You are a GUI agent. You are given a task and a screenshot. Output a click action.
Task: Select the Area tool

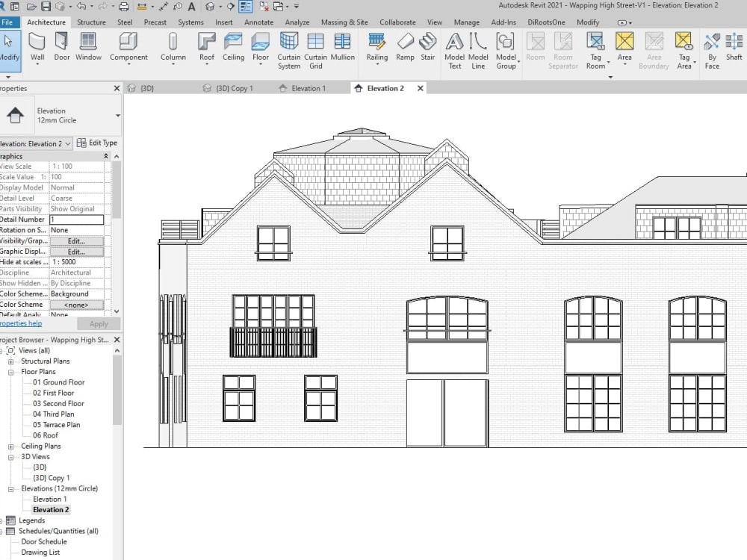point(624,48)
